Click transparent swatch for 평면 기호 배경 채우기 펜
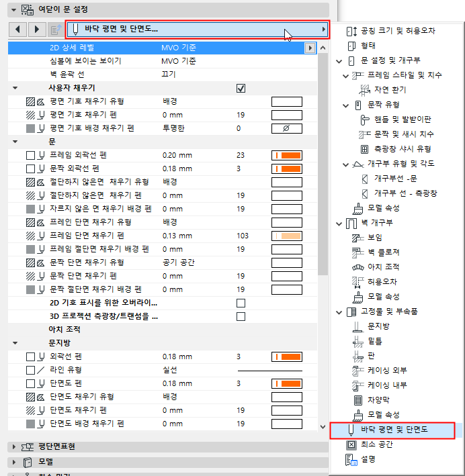The height and width of the screenshot is (476, 465). click(287, 128)
